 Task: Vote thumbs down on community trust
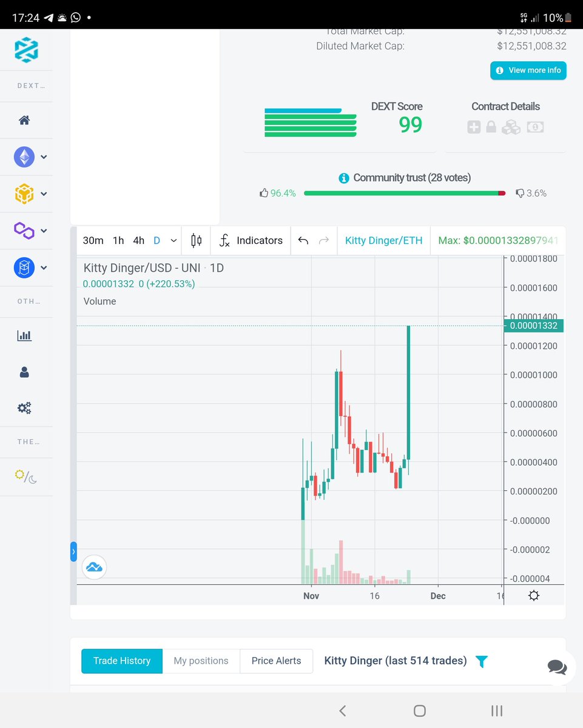point(519,194)
